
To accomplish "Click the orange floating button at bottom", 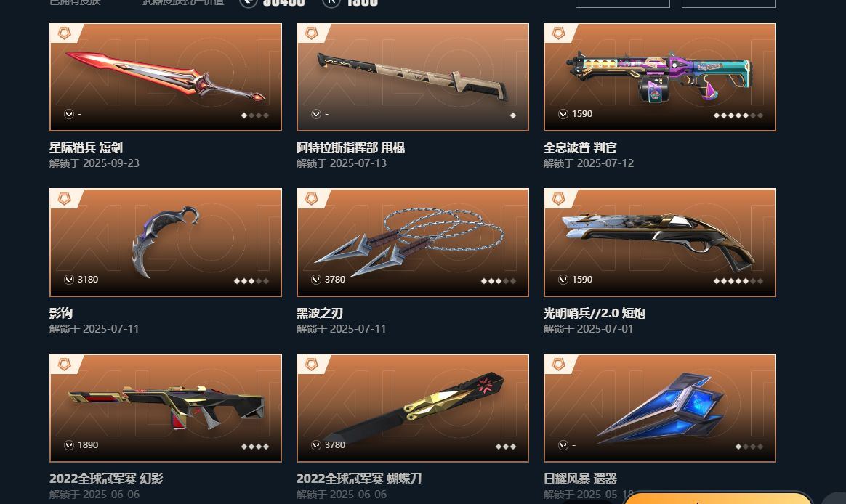I will pos(717,497).
